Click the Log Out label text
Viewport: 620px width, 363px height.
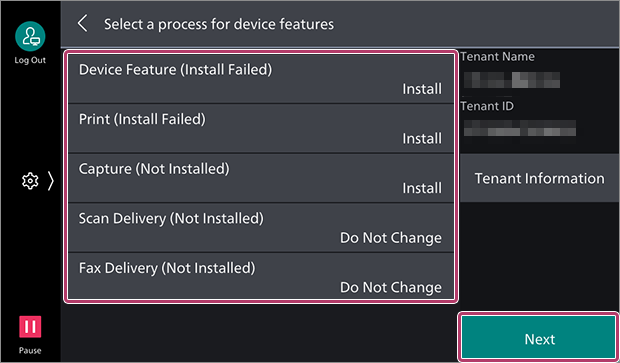tap(30, 60)
